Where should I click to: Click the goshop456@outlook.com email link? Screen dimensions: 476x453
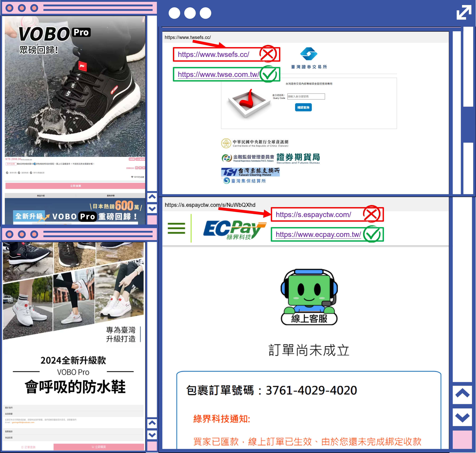23,422
